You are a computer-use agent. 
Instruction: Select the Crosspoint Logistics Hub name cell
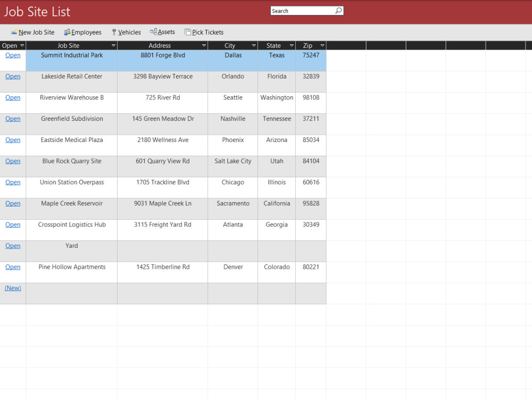tap(72, 230)
